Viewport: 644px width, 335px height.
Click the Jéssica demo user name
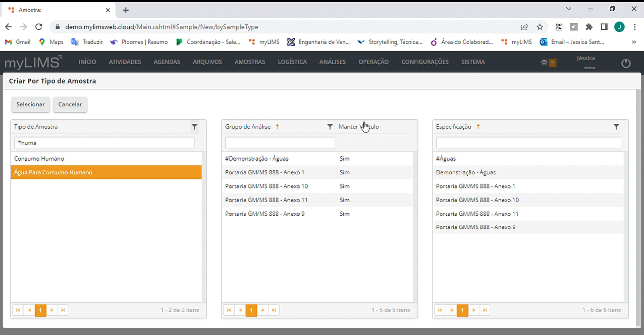[586, 58]
